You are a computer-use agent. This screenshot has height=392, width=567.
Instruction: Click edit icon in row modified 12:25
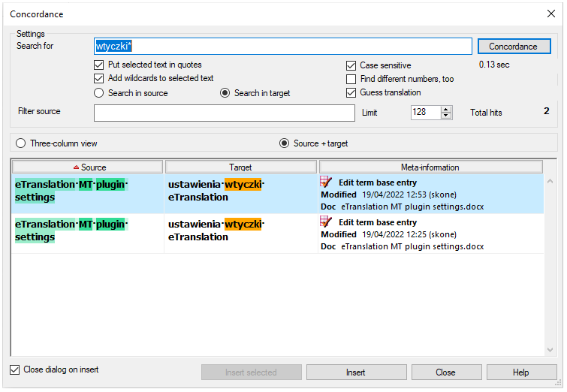click(326, 222)
